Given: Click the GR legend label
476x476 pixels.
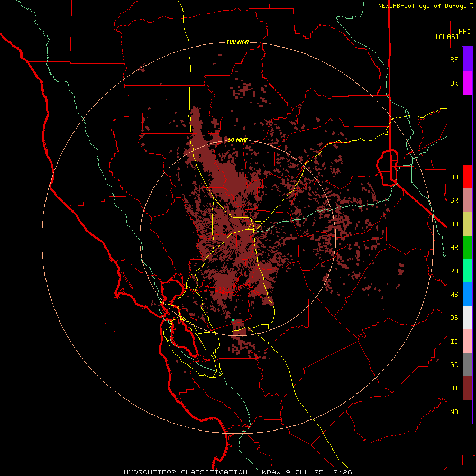Looking at the screenshot, I should coord(454,200).
